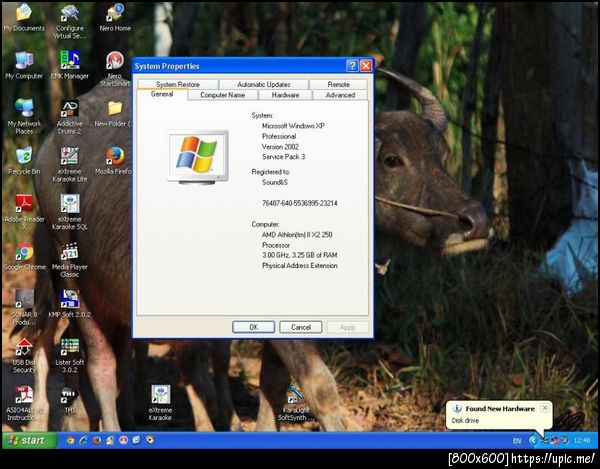The image size is (600, 469).
Task: Click 'AMD Athlon(tm) II X2 250' text
Action: tap(297, 234)
